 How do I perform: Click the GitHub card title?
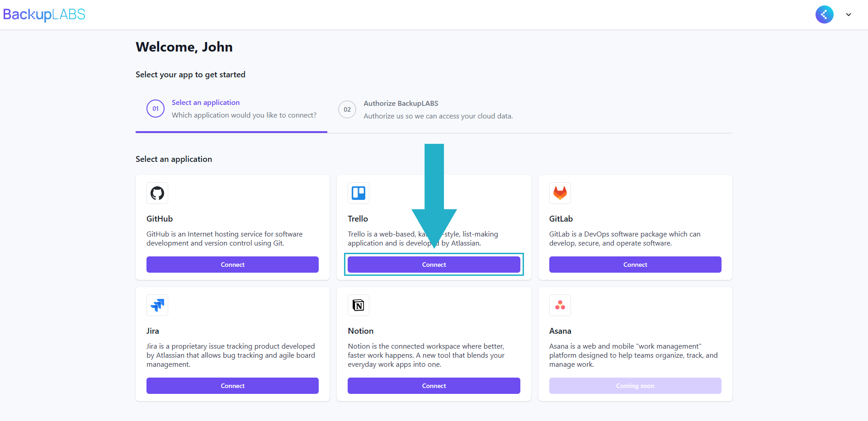pos(160,219)
